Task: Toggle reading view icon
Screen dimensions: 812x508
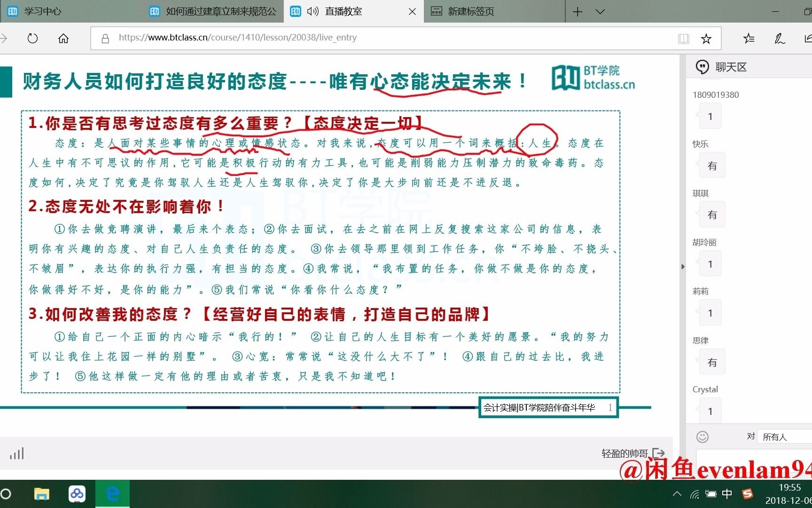Action: (684, 39)
